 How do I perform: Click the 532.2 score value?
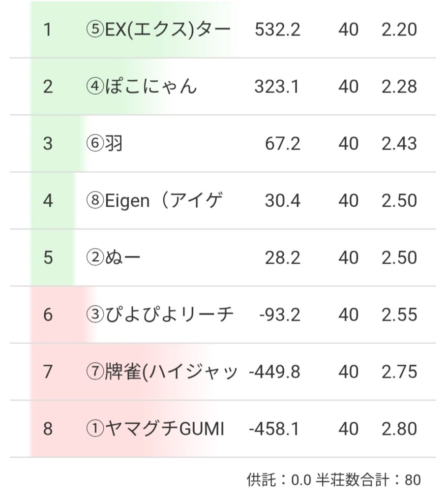277,30
